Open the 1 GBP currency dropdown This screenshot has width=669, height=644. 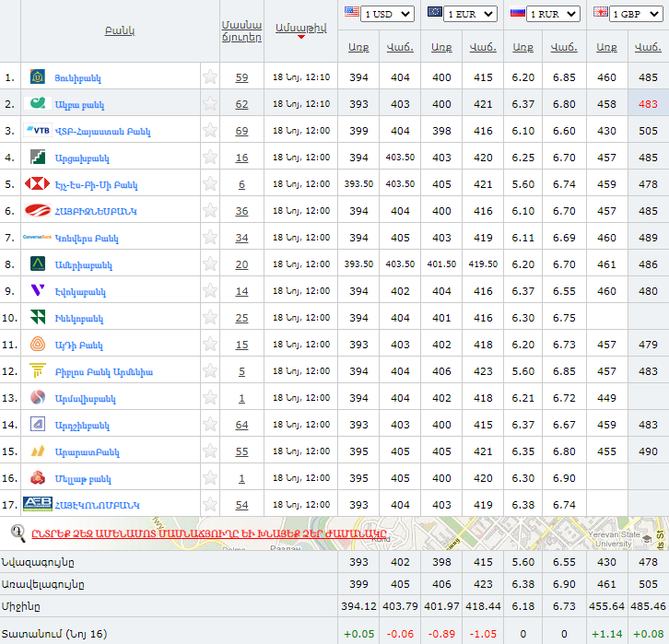point(636,14)
